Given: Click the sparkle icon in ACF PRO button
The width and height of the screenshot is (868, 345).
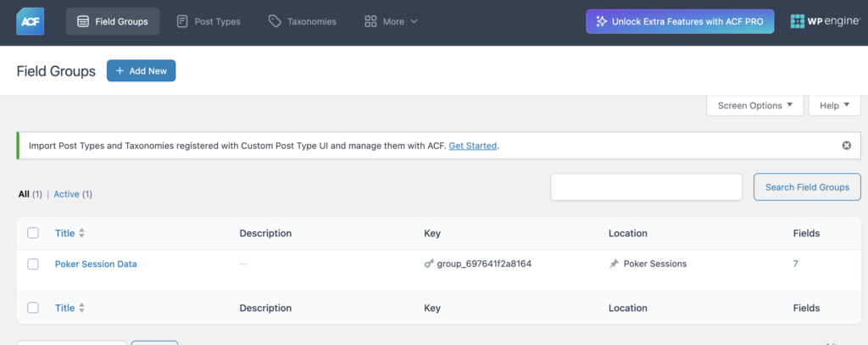Looking at the screenshot, I should [601, 22].
